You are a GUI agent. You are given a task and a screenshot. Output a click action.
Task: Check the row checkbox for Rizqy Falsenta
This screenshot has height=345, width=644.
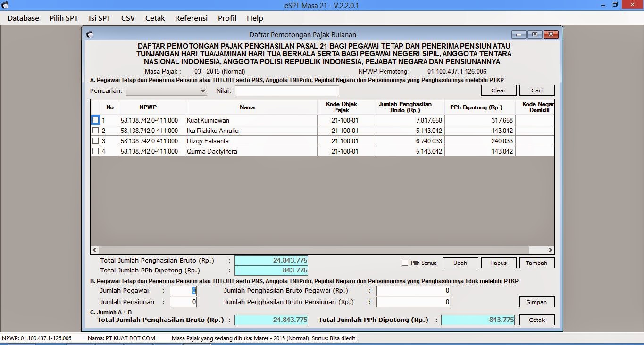tap(96, 141)
